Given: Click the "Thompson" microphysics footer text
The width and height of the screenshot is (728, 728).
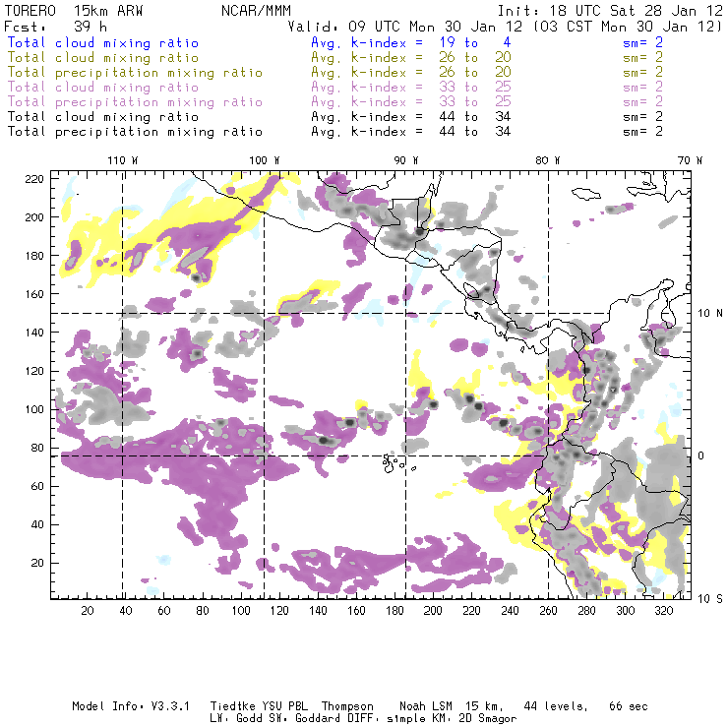Looking at the screenshot, I should coord(347,706).
